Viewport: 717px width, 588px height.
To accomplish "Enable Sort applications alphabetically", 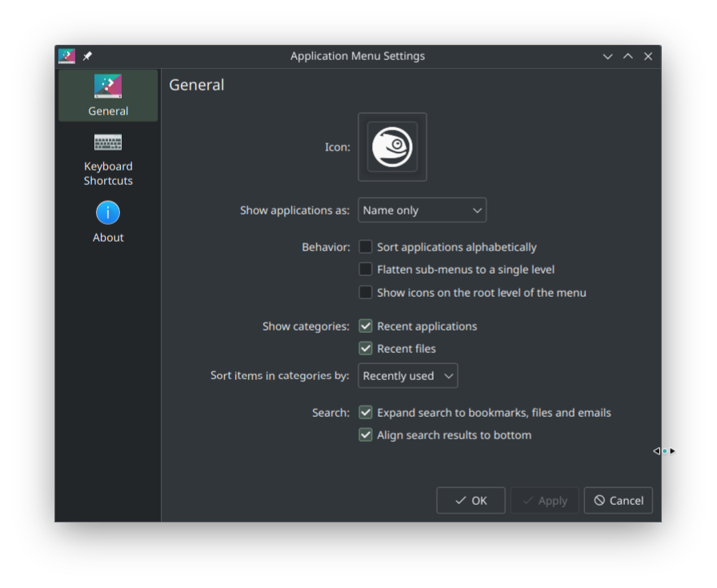I will coord(366,246).
